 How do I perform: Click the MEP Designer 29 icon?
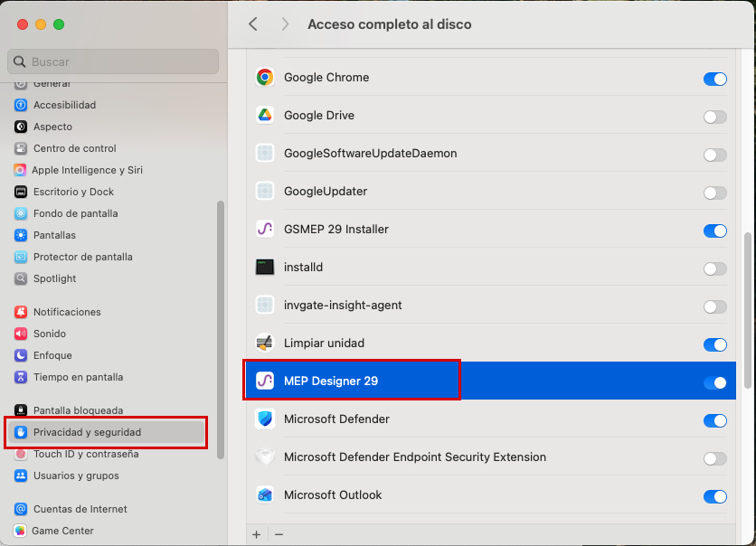point(265,381)
